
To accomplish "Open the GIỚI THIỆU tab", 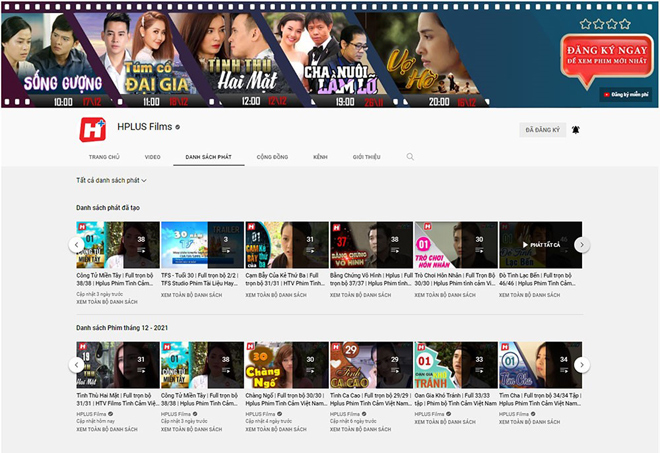I will (x=366, y=157).
